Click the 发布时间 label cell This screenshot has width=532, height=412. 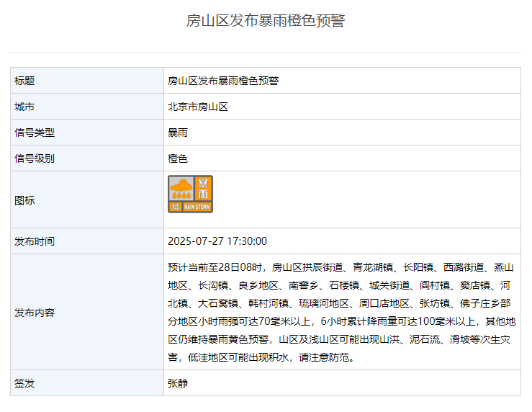[x=87, y=241]
